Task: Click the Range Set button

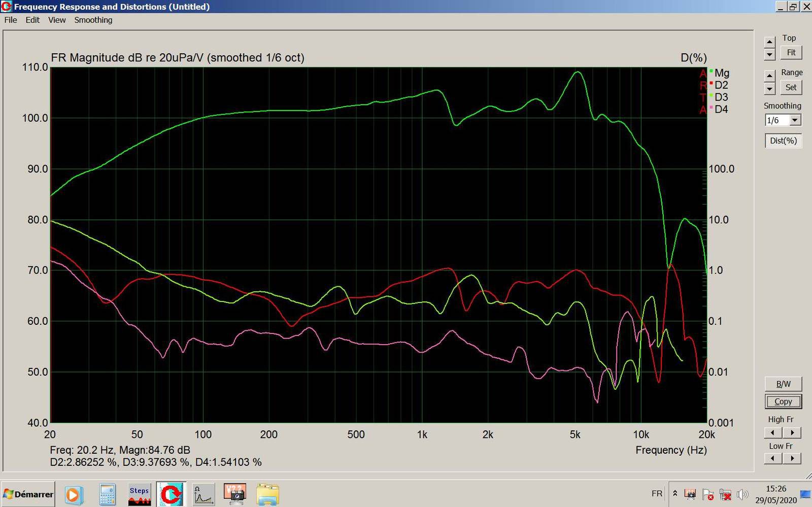Action: click(791, 87)
